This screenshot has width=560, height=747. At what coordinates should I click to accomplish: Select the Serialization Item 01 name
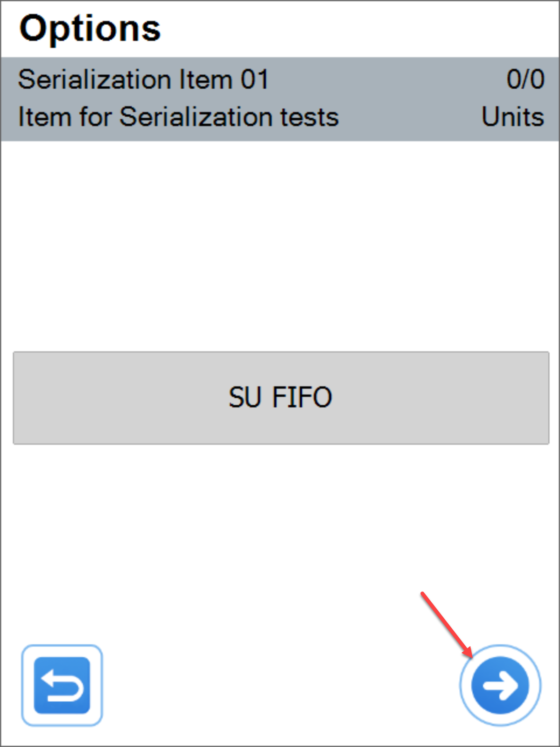click(143, 79)
